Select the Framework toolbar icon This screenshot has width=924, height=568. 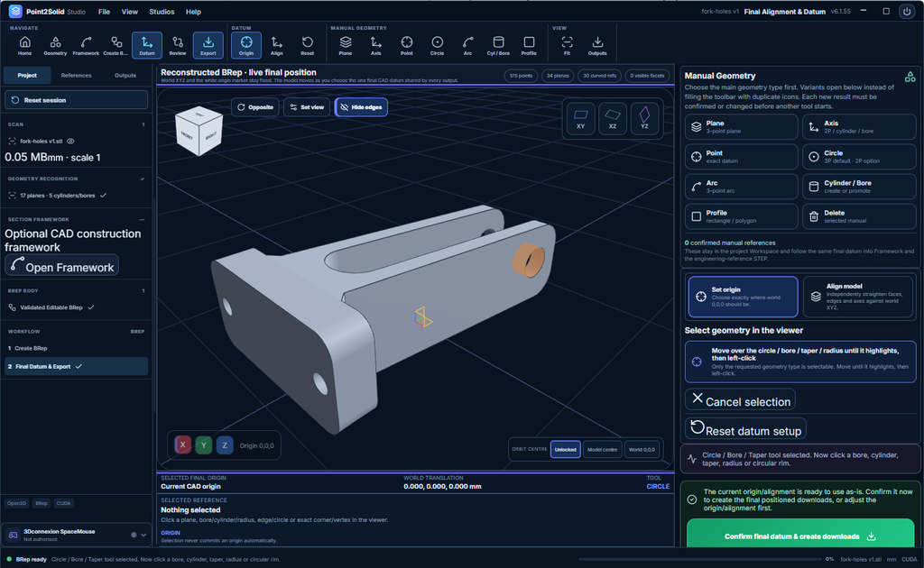(x=86, y=45)
